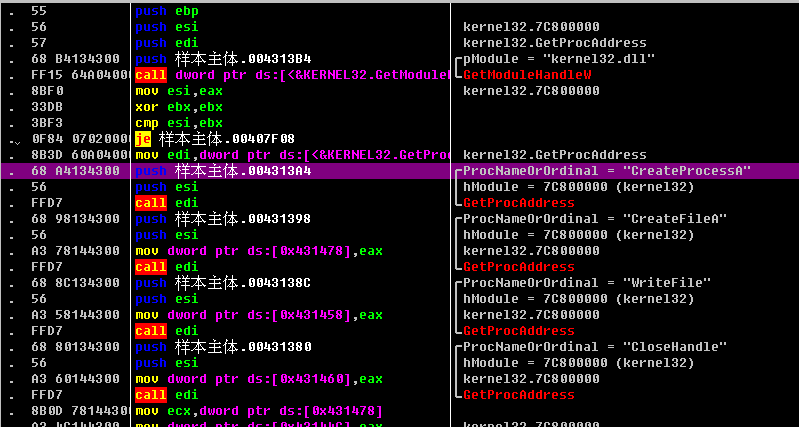The width and height of the screenshot is (799, 427).
Task: Click the mov dword ptr ds:[0x431460],eax line
Action: (259, 379)
